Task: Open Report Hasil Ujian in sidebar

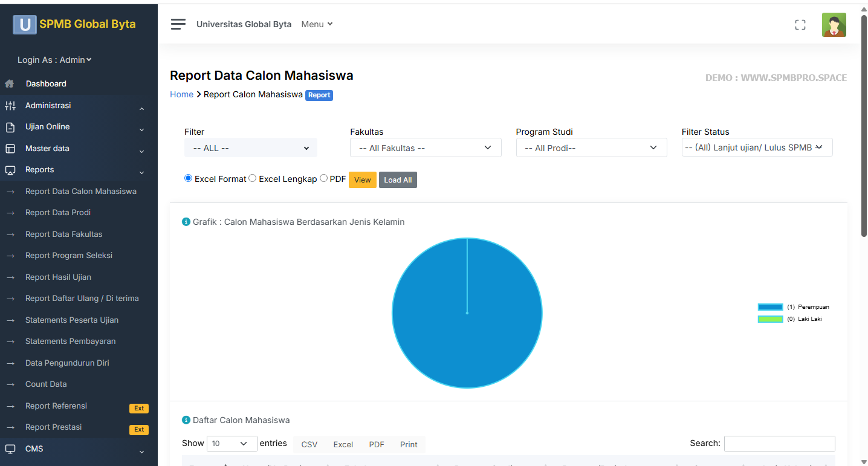Action: pos(58,277)
